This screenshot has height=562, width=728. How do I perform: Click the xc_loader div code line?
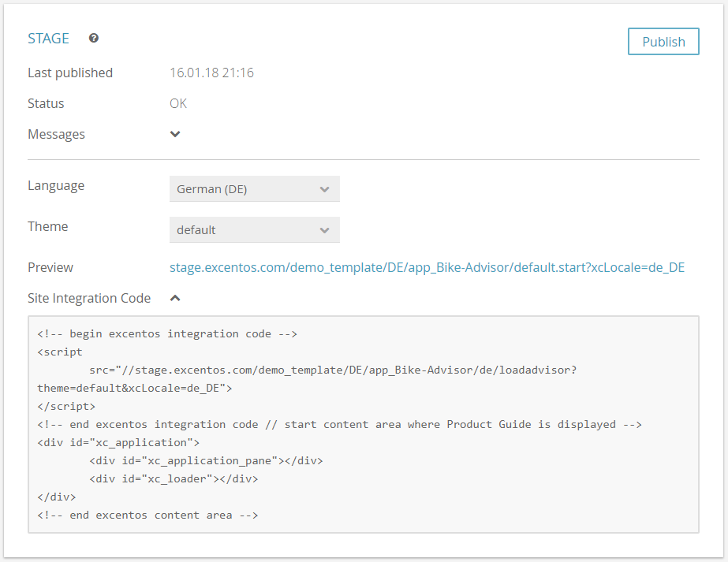pyautogui.click(x=174, y=478)
